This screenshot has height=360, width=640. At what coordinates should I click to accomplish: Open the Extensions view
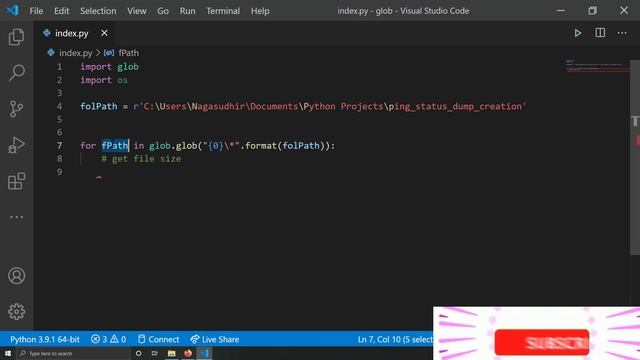pos(16,181)
